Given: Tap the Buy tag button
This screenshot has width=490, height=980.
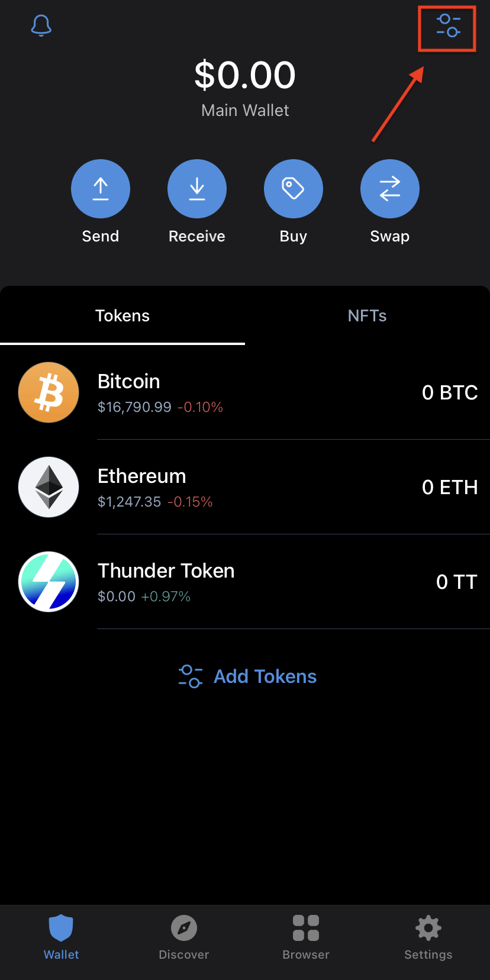Looking at the screenshot, I should (x=294, y=189).
